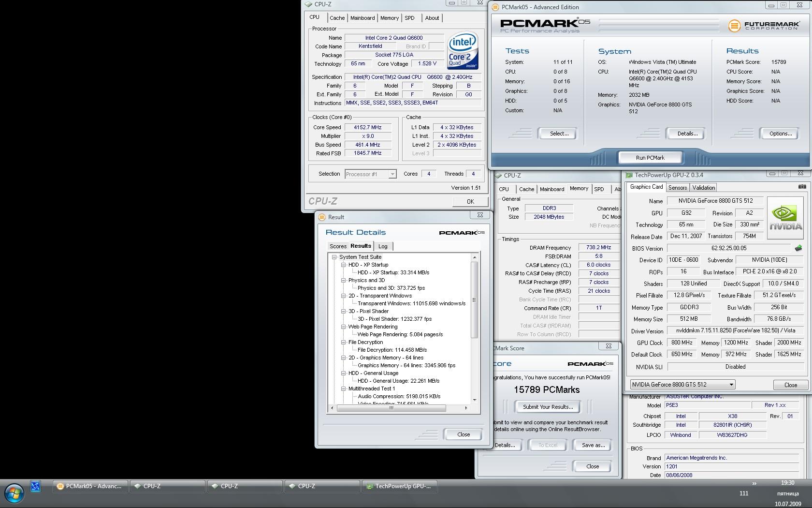Open the SPD tab in top CPU-Z
The image size is (812, 508).
tap(409, 18)
